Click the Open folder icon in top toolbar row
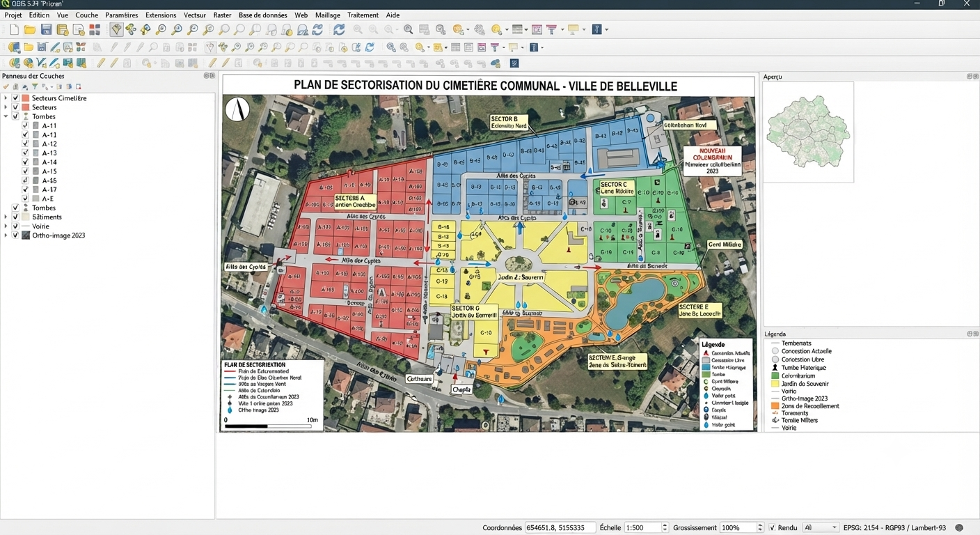 [30, 30]
